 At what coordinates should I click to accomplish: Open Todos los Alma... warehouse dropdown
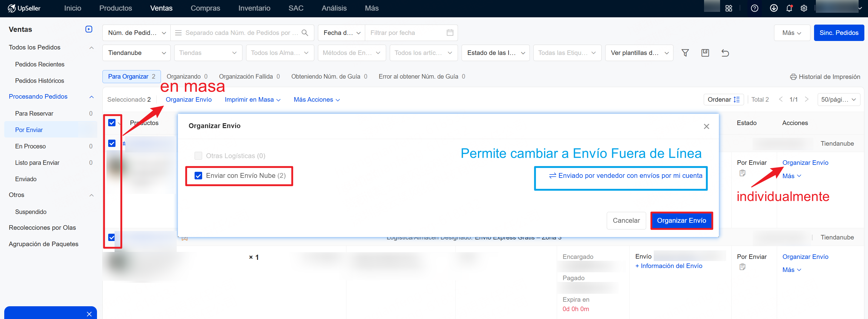tap(280, 53)
